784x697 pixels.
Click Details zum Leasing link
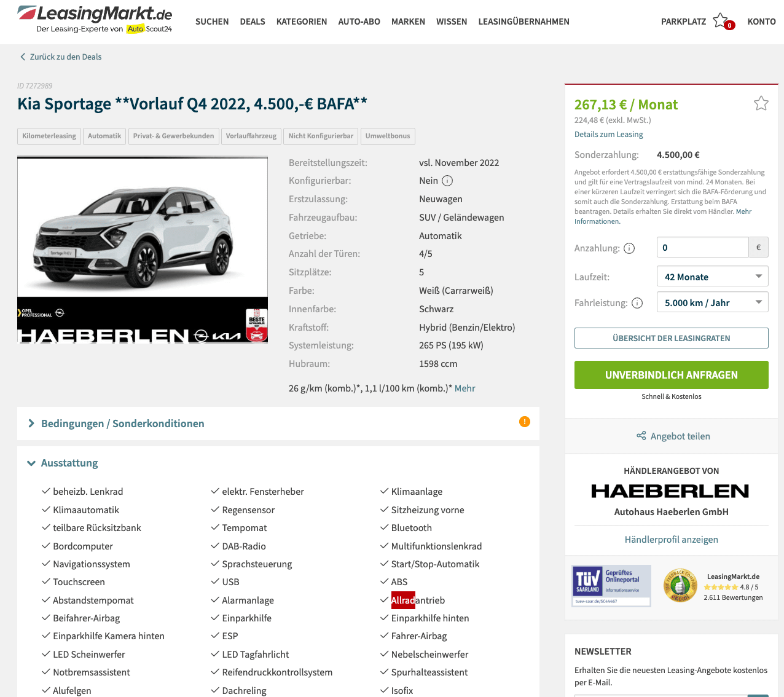[609, 134]
